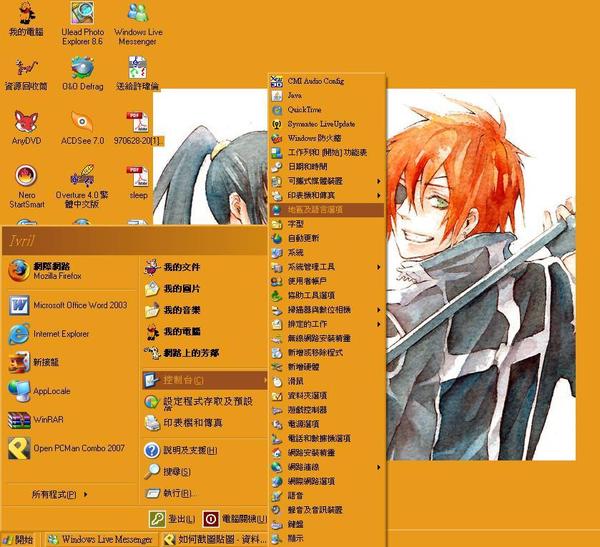Open Windows Live Messenger desktop shortcut

138,24
